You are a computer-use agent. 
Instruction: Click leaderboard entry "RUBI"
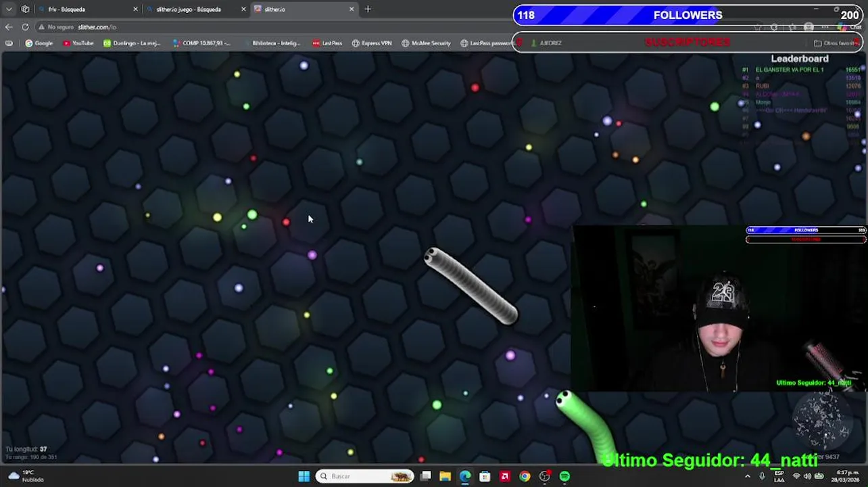762,86
